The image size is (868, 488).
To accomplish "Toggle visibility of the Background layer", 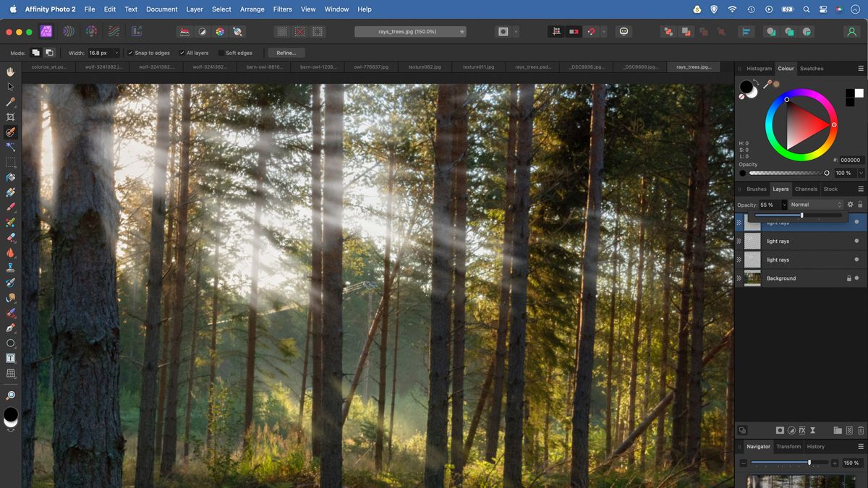I will point(857,278).
